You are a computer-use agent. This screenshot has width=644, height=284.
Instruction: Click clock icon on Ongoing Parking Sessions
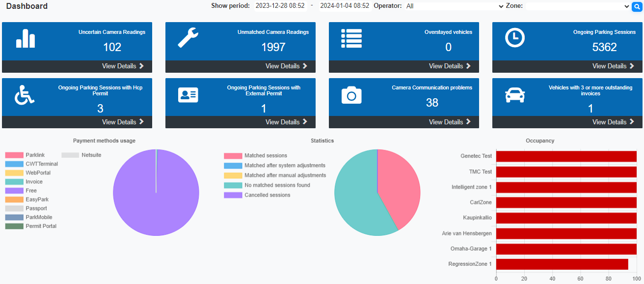click(515, 38)
